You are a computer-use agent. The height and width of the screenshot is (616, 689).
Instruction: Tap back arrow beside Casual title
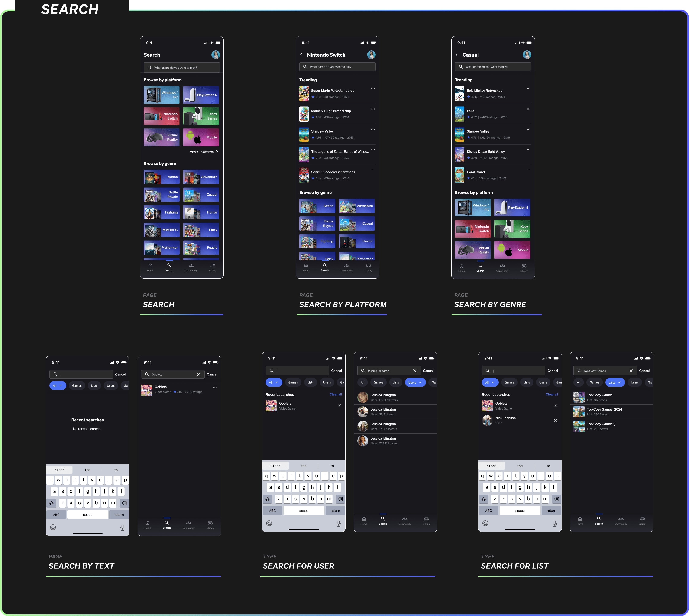tap(457, 55)
